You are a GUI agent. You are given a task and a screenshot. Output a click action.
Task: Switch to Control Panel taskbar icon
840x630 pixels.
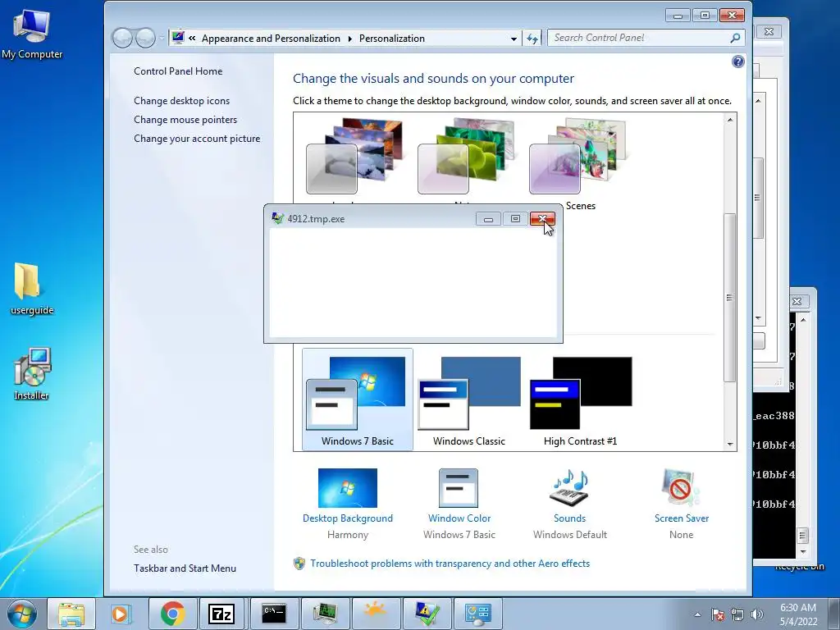[477, 614]
